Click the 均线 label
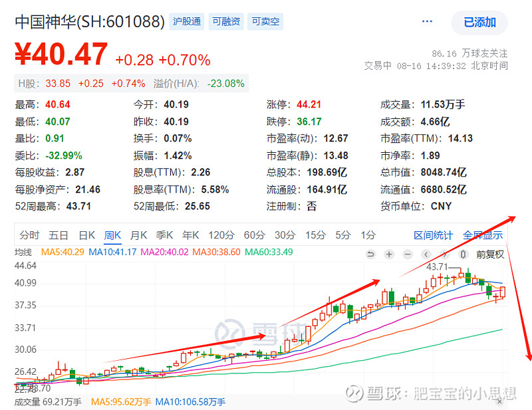 (23, 253)
